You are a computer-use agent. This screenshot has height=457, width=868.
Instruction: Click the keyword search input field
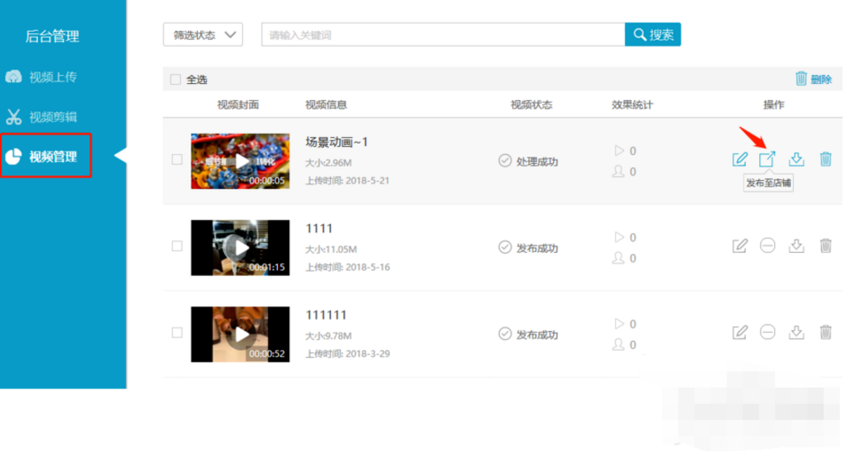[442, 35]
